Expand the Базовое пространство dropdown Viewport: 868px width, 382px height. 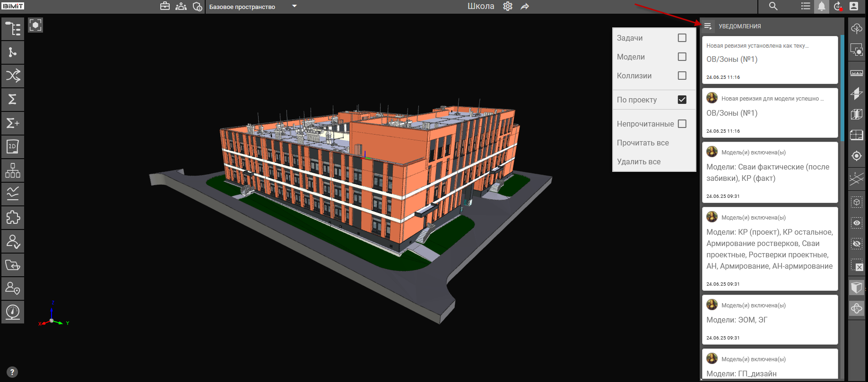tap(295, 7)
